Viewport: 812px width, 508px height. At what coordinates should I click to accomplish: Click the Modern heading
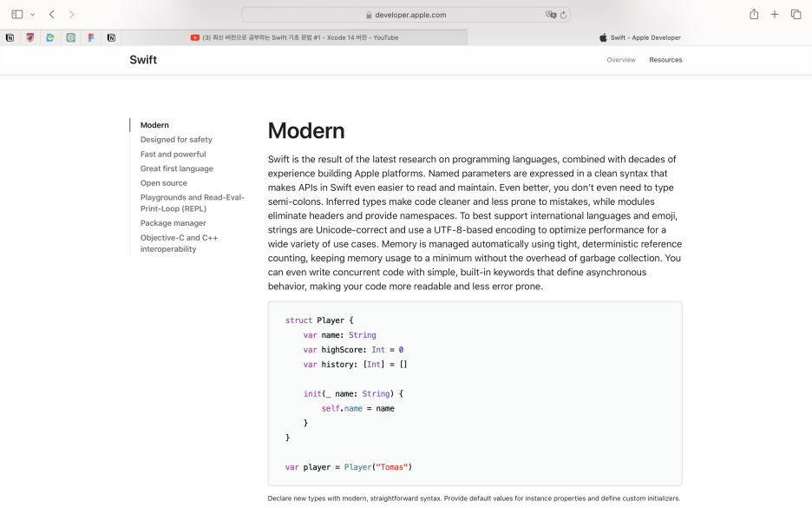tap(306, 130)
